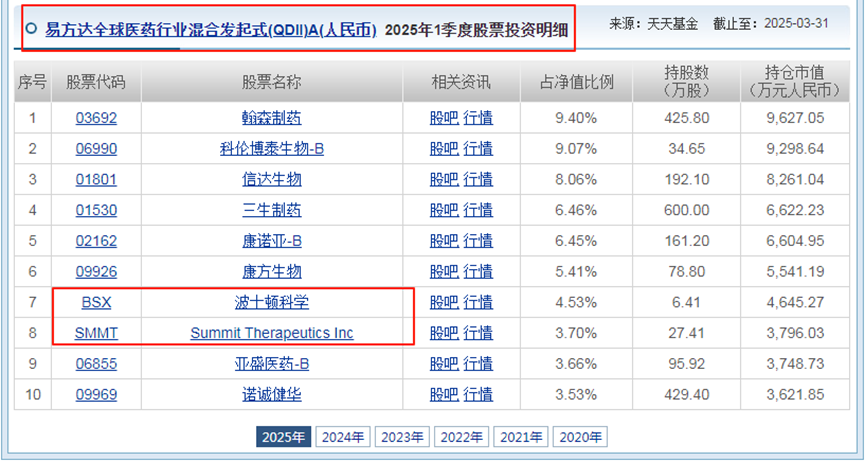
Task: Open 信达生物 stock name link
Action: [272, 180]
